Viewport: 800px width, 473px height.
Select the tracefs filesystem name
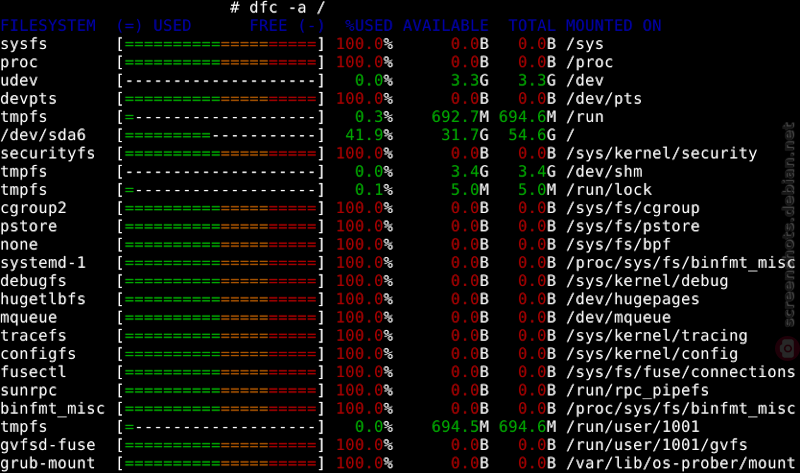coord(33,336)
